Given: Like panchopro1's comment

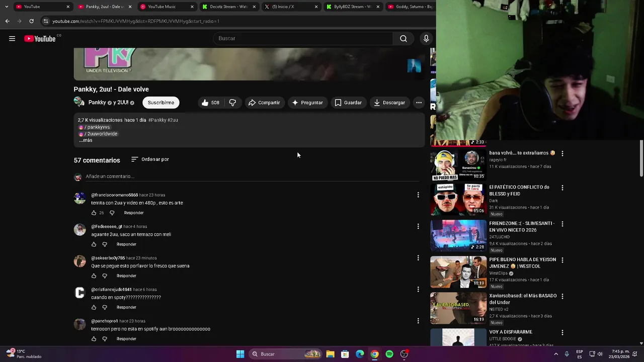Looking at the screenshot, I should [94, 339].
